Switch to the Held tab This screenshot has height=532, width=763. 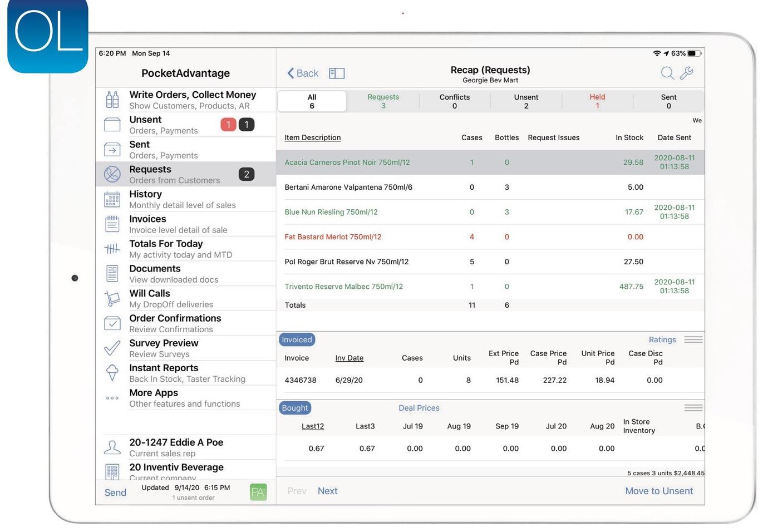pos(597,101)
